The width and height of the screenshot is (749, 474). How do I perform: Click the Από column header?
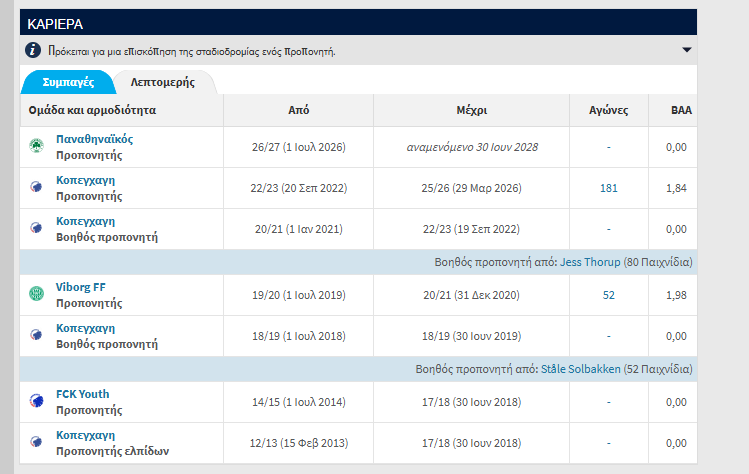[299, 110]
